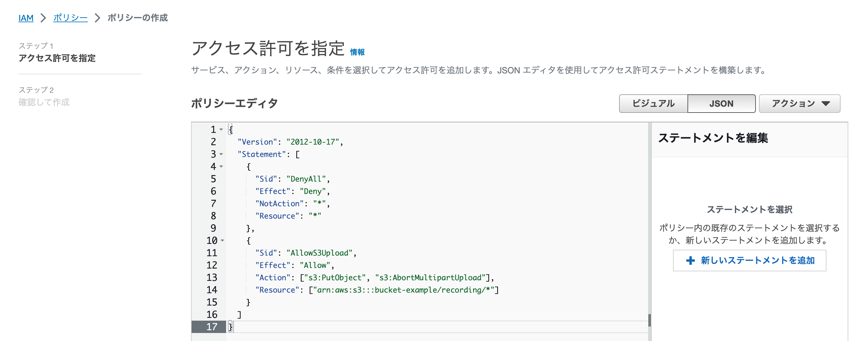Click the "Allow" effect value
Screen dimensions: 868x341
pyautogui.click(x=315, y=265)
